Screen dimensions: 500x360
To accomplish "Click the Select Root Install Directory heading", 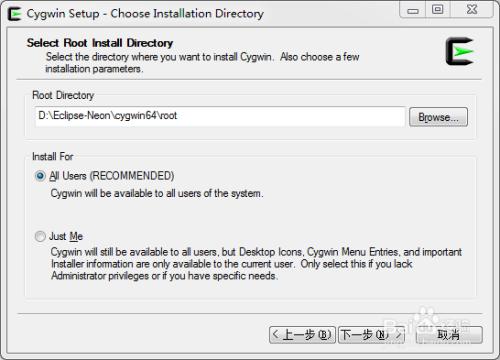I will click(x=100, y=43).
